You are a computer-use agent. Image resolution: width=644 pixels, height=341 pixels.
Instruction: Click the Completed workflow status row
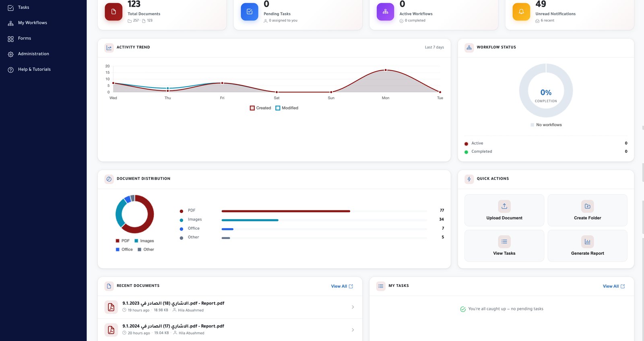pos(546,152)
